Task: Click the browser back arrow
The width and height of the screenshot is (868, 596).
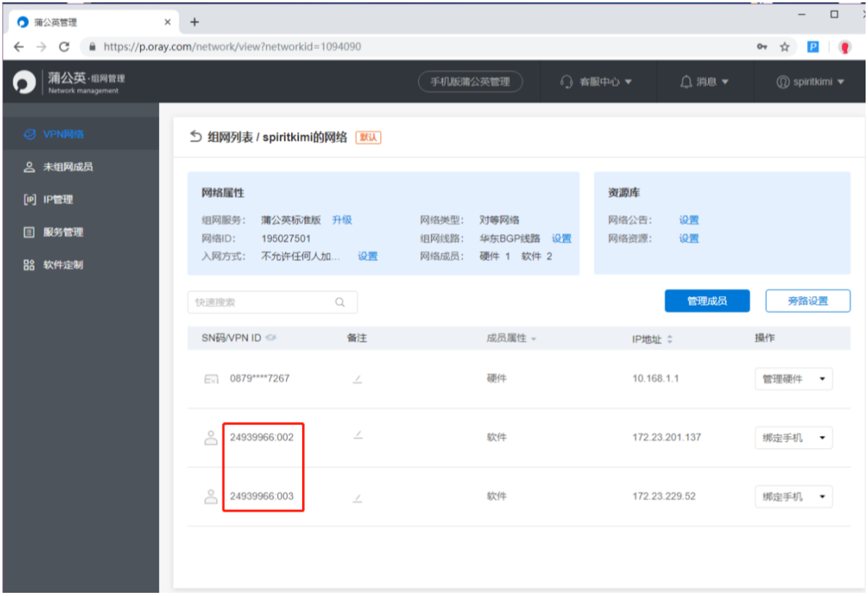Action: pyautogui.click(x=18, y=47)
